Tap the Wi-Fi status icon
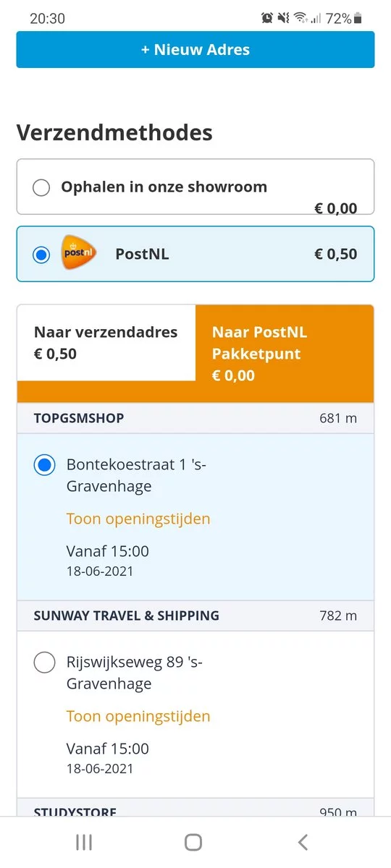This screenshot has height=868, width=391. pos(300,19)
